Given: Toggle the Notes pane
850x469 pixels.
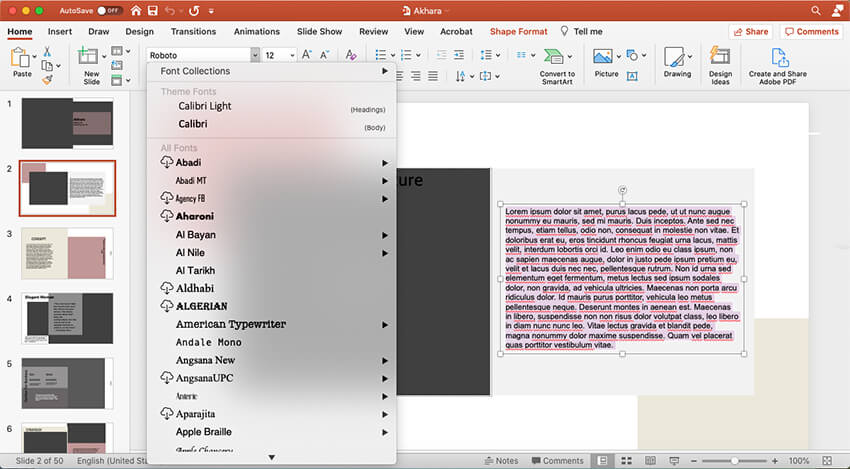Looking at the screenshot, I should pos(500,461).
